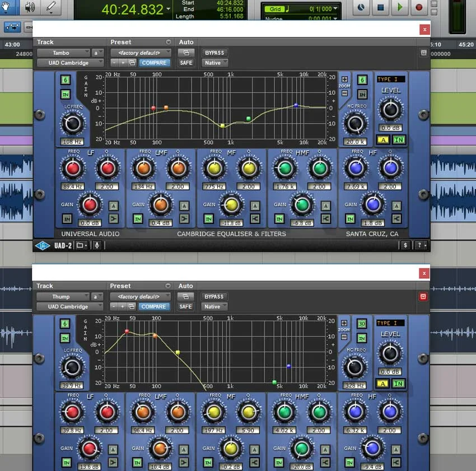The height and width of the screenshot is (471, 476).
Task: Click SAFE in the Tambo plugin window
Action: click(x=186, y=63)
